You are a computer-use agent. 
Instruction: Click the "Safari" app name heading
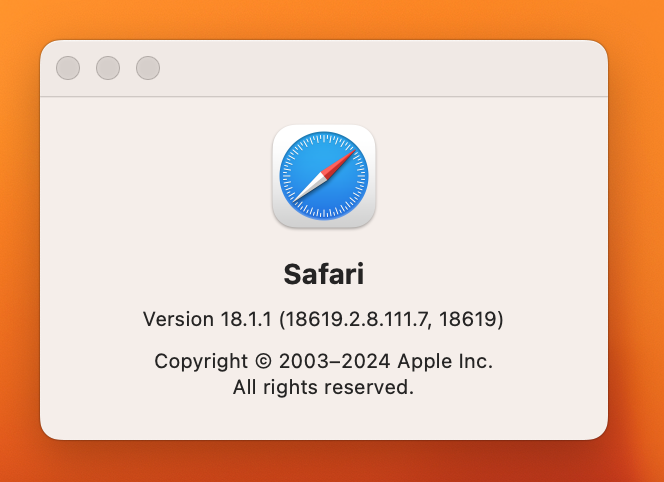[x=324, y=274]
